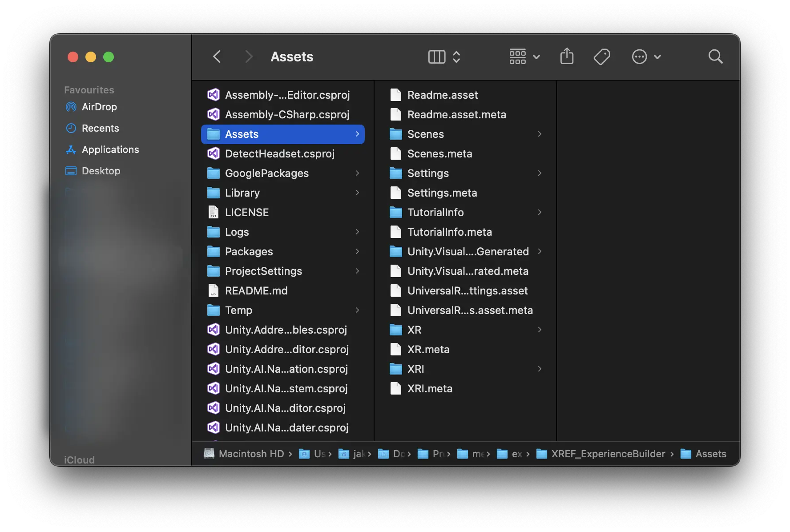
Task: Open the group-by dropdown in toolbar
Action: click(x=524, y=56)
